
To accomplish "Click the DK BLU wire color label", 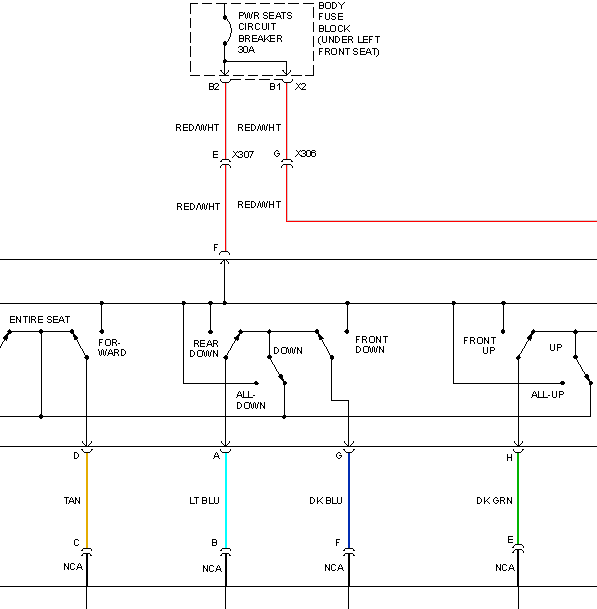I will (326, 501).
